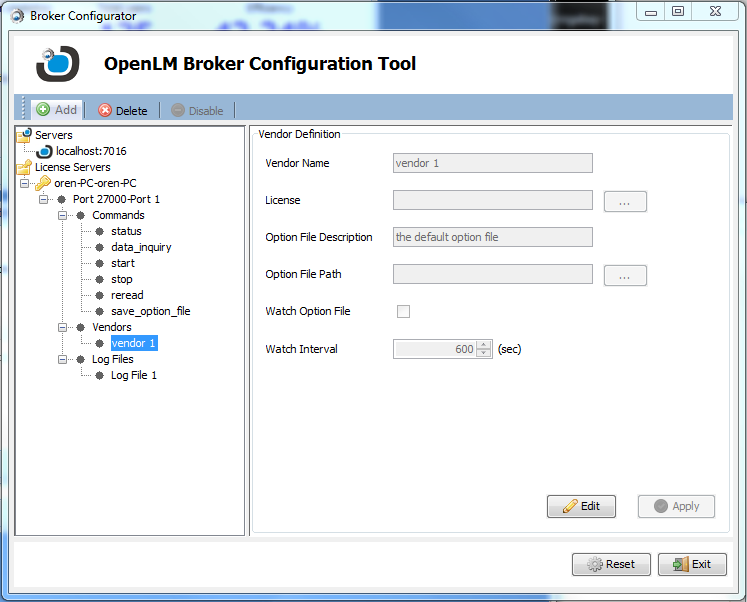Image resolution: width=747 pixels, height=602 pixels.
Task: Click the License path field
Action: 493,200
